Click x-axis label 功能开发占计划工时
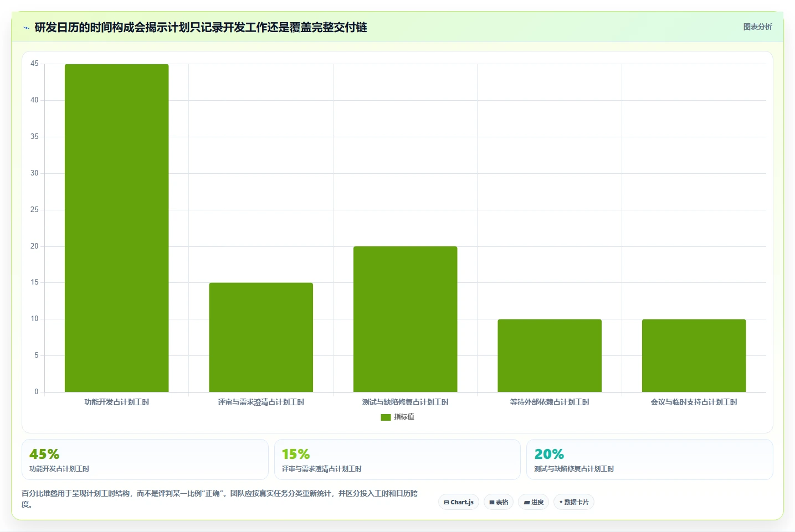 click(116, 402)
